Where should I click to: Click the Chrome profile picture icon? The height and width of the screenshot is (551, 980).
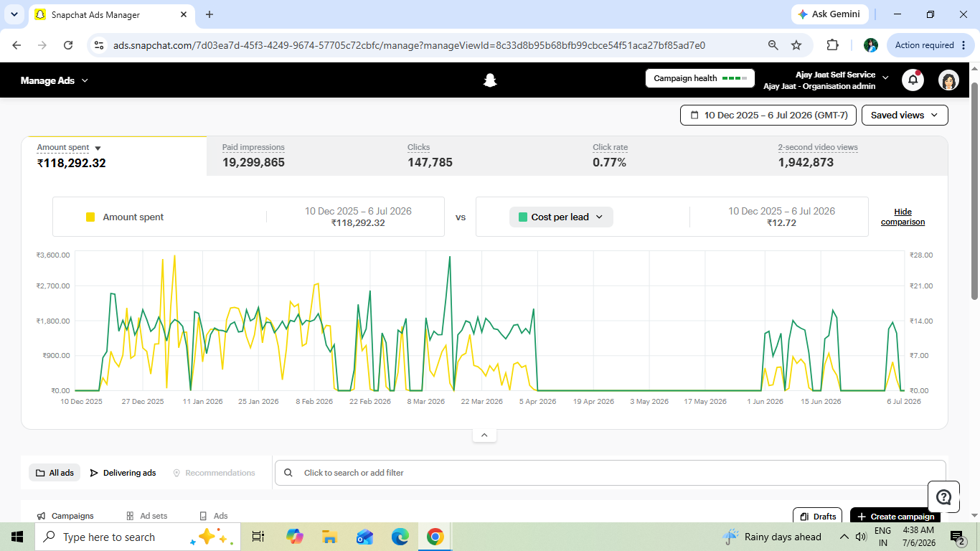coord(871,45)
